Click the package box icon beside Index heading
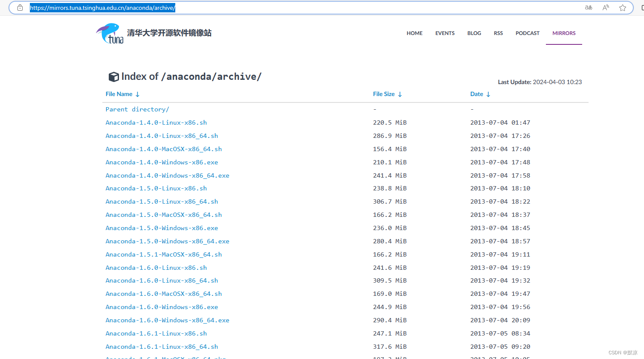The width and height of the screenshot is (644, 359). tap(114, 77)
